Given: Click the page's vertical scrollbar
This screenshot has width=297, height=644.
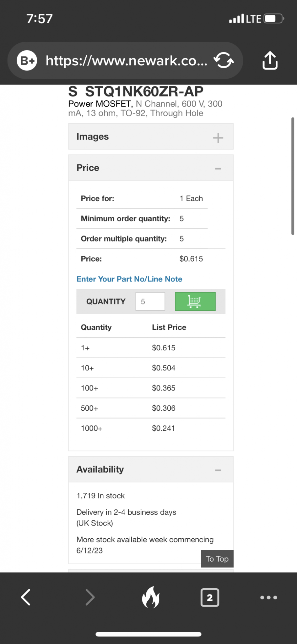Looking at the screenshot, I should click(x=293, y=176).
